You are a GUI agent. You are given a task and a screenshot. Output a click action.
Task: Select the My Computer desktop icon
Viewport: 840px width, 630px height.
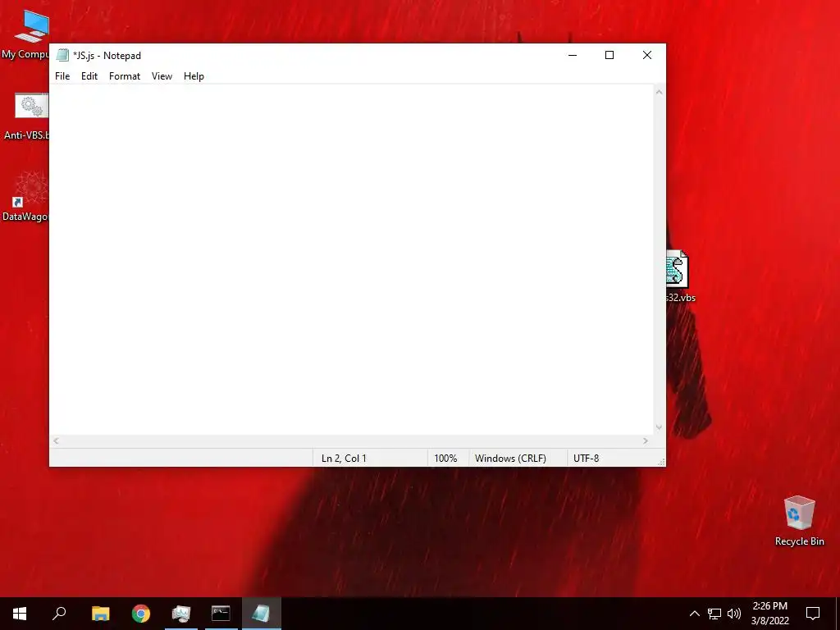(25, 34)
